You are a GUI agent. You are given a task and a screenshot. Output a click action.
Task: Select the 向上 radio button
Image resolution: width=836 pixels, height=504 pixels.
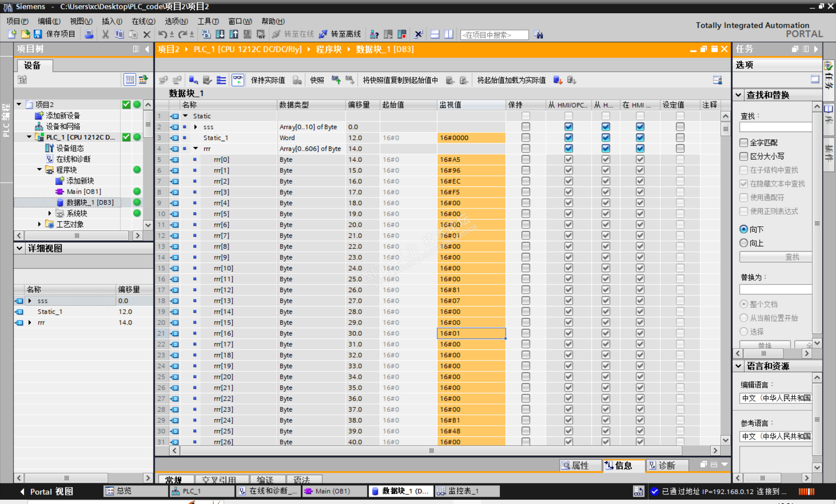point(744,243)
